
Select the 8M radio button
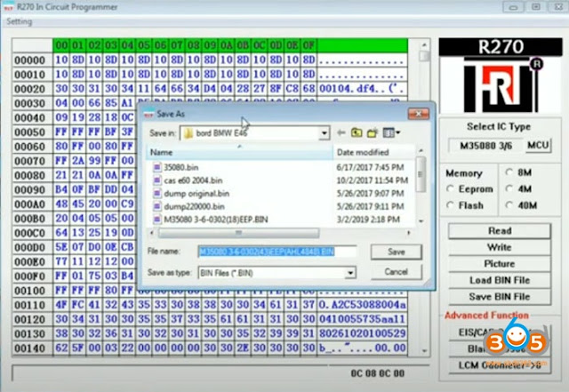[509, 172]
